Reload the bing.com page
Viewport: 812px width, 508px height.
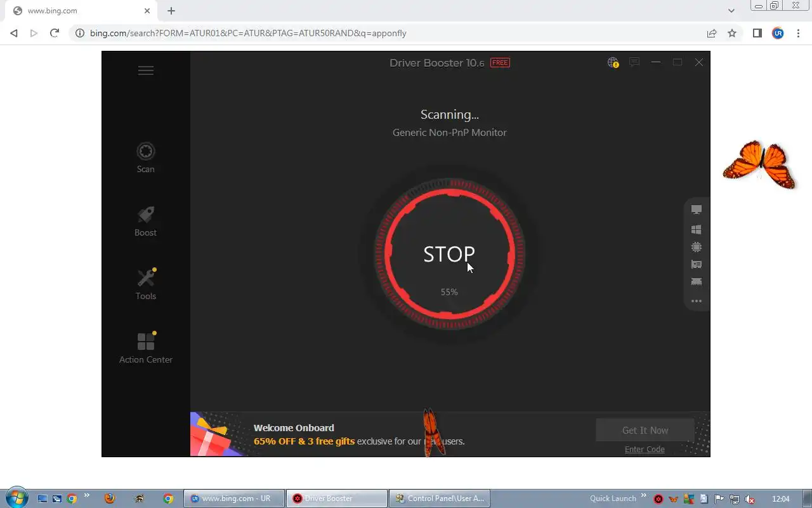[x=55, y=33]
